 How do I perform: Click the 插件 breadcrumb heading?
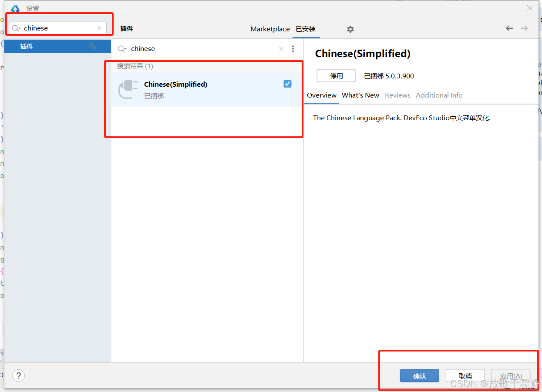(127, 29)
